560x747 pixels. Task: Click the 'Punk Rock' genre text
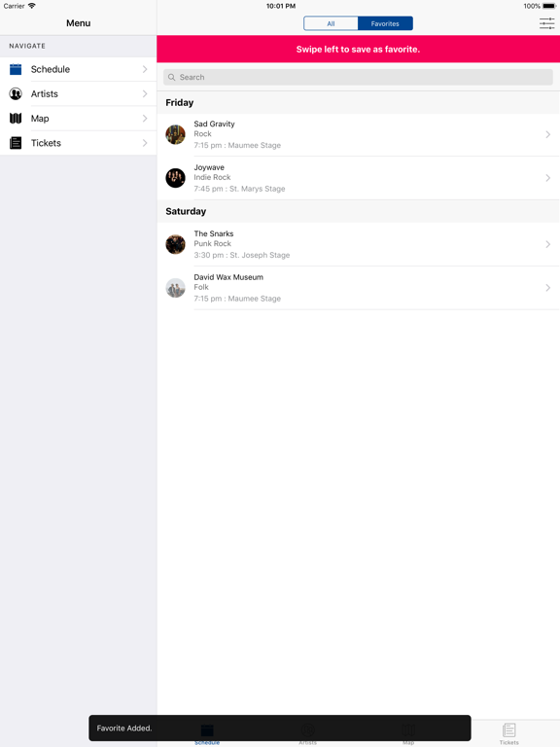click(x=212, y=243)
